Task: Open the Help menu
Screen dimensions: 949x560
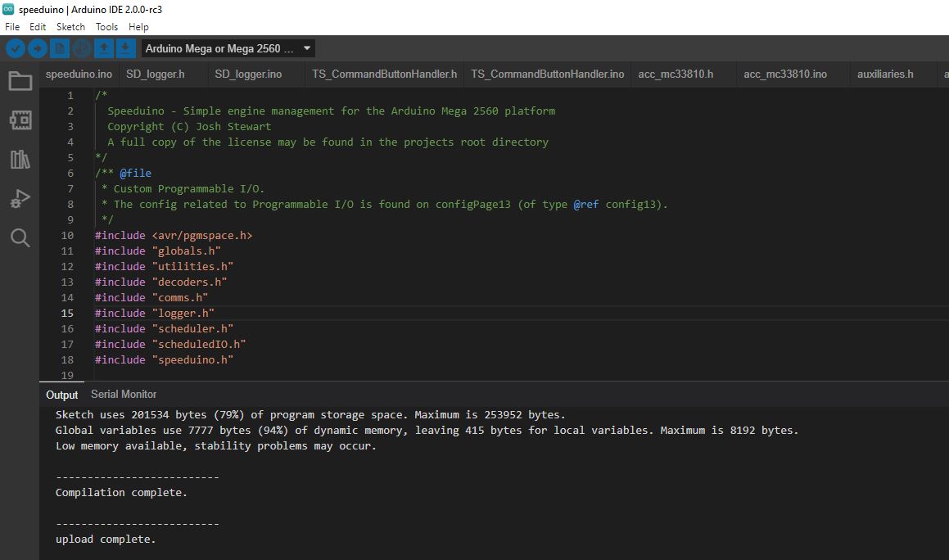Action: [138, 27]
